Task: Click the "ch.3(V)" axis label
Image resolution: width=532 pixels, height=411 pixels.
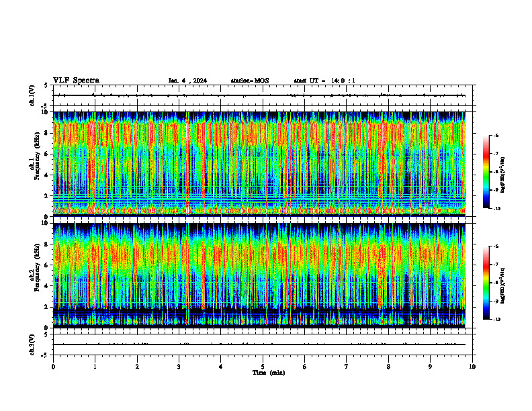Action: coord(32,345)
